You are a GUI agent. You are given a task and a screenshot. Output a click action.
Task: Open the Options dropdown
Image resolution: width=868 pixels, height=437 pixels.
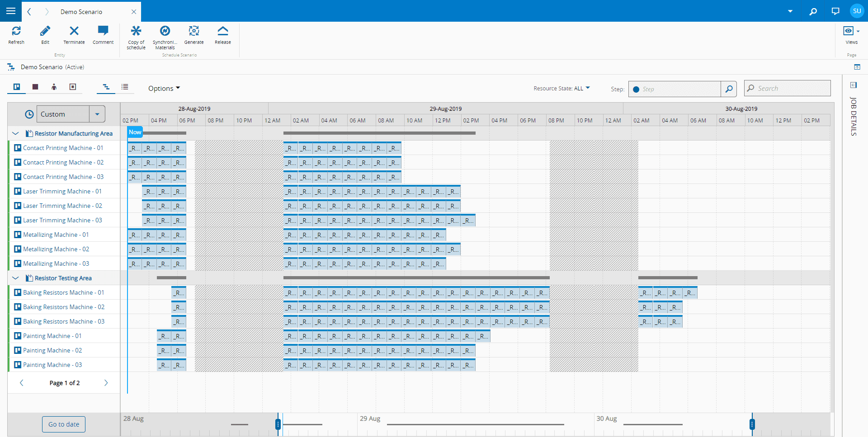(x=164, y=89)
